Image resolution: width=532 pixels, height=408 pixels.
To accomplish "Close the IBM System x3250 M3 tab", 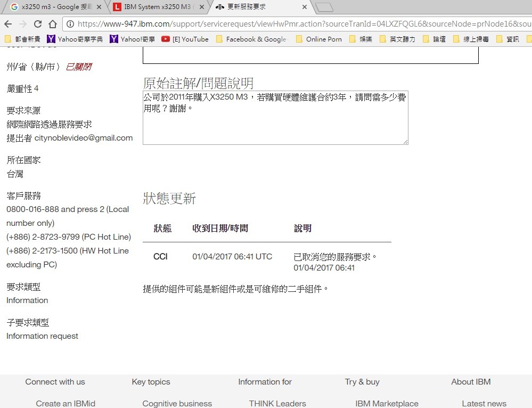I will tap(201, 7).
